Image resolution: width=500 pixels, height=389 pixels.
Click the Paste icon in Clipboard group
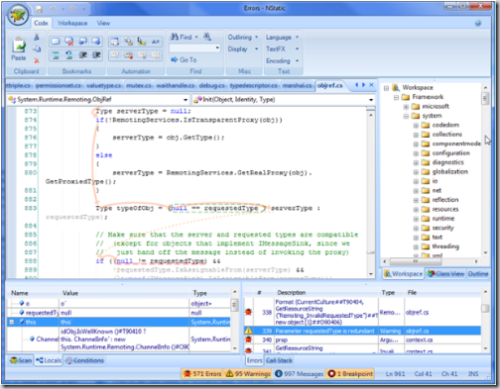19,46
